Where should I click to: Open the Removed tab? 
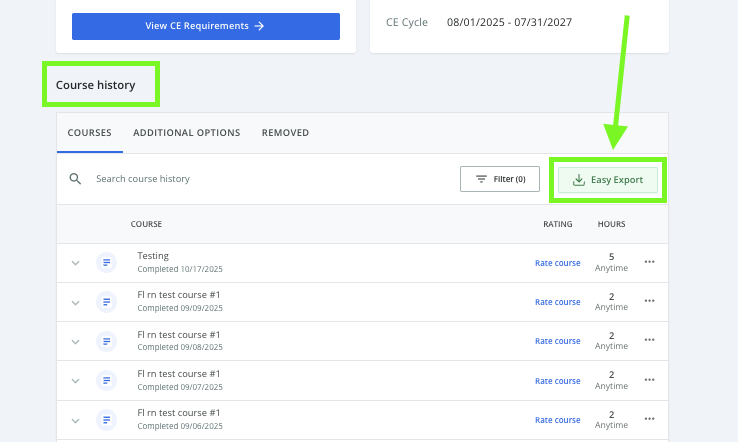point(285,133)
